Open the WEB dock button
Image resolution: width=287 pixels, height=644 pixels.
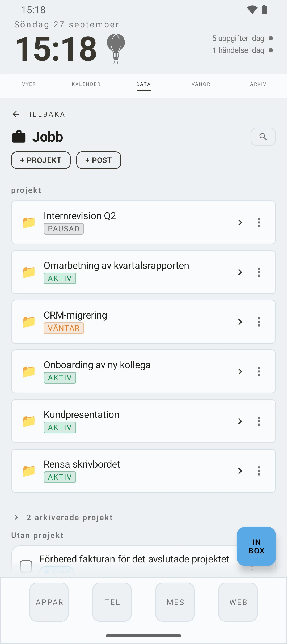tap(238, 602)
